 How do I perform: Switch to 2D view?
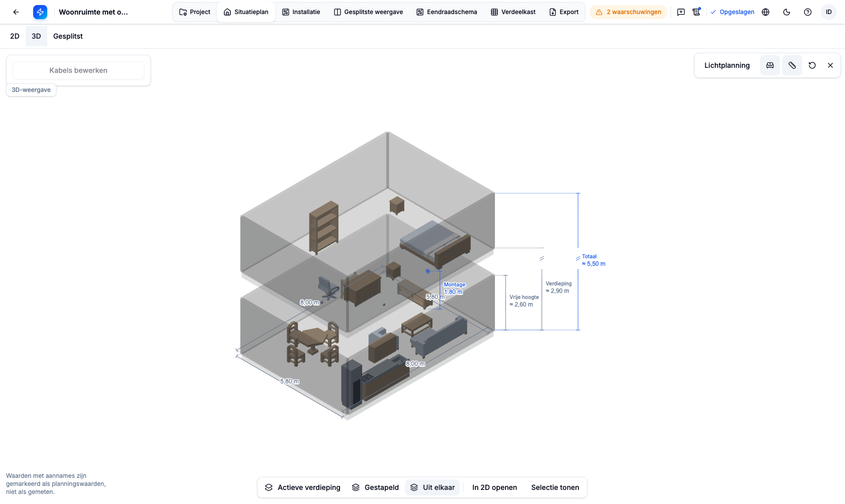[x=15, y=36]
